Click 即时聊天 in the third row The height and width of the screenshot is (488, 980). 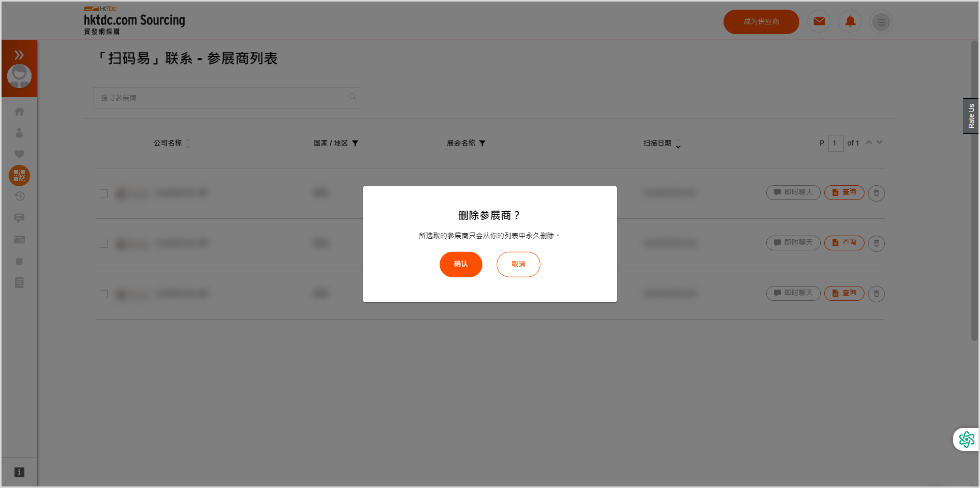(x=793, y=293)
